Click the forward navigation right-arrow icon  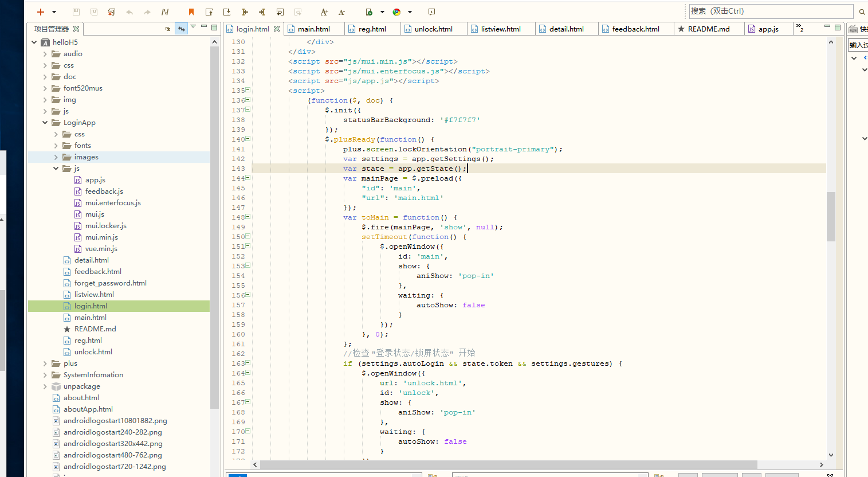click(x=262, y=12)
